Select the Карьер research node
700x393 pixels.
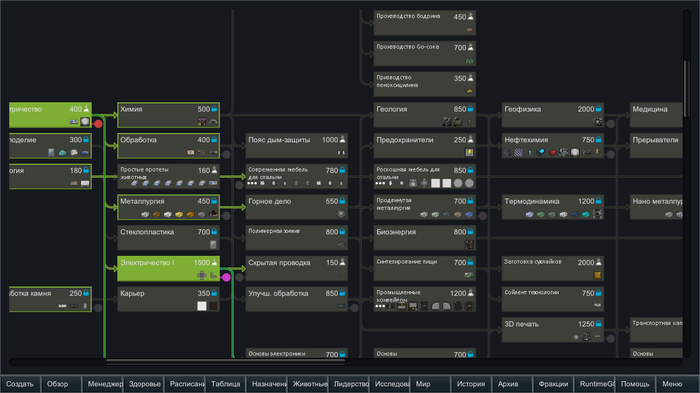point(168,299)
